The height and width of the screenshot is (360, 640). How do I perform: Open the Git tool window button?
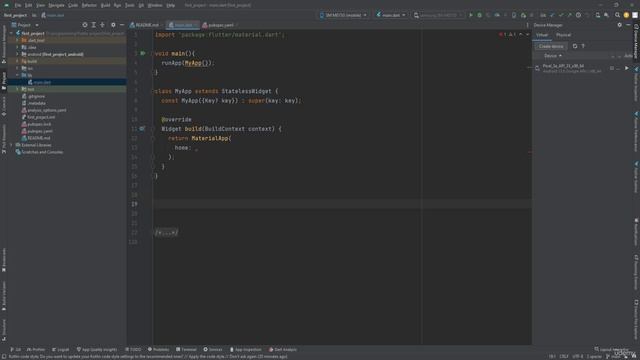[16, 349]
